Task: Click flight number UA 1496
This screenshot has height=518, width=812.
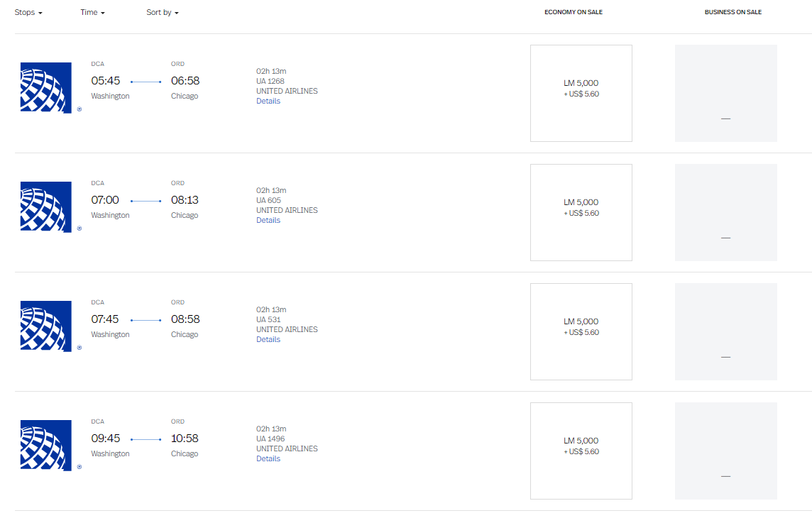Action: coord(270,439)
